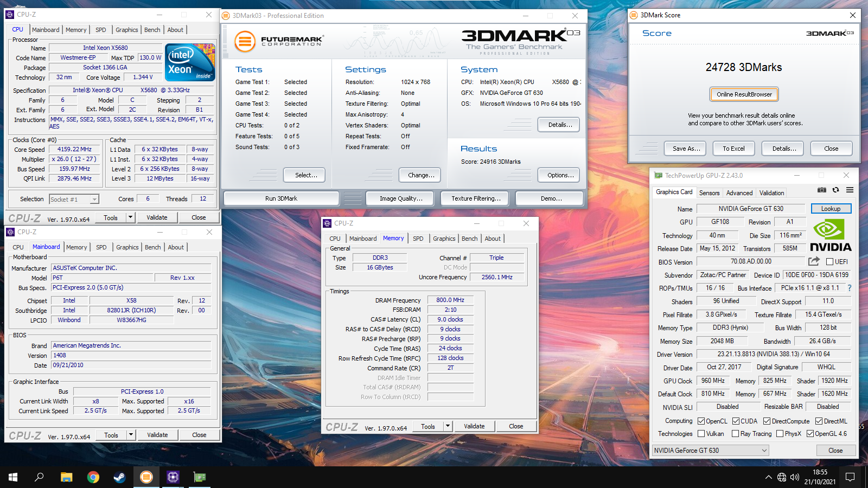Toggle the DirectML checkbox
The height and width of the screenshot is (488, 868).
point(819,421)
